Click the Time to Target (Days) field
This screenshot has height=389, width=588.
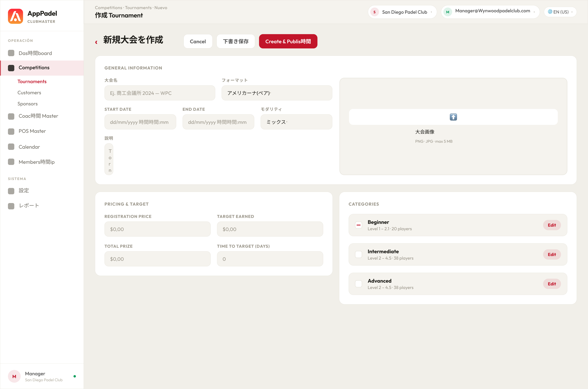coord(270,259)
